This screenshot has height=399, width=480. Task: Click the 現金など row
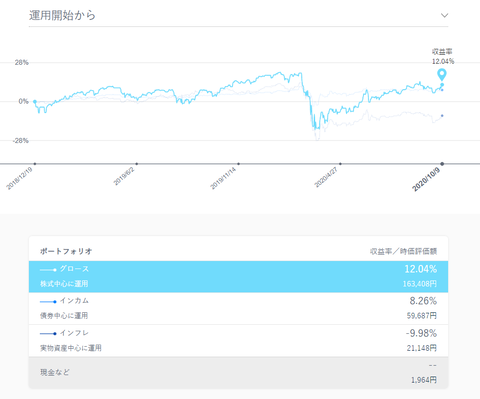pos(238,373)
